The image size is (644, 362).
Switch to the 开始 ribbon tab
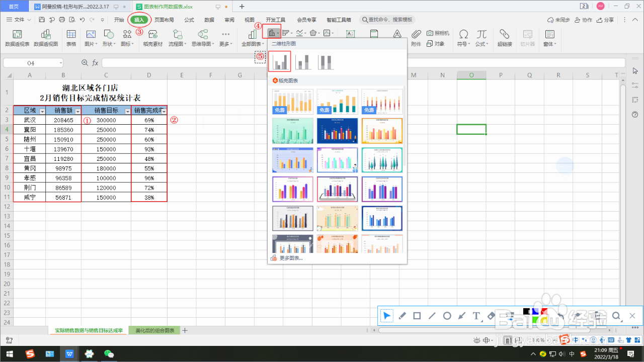(x=119, y=20)
